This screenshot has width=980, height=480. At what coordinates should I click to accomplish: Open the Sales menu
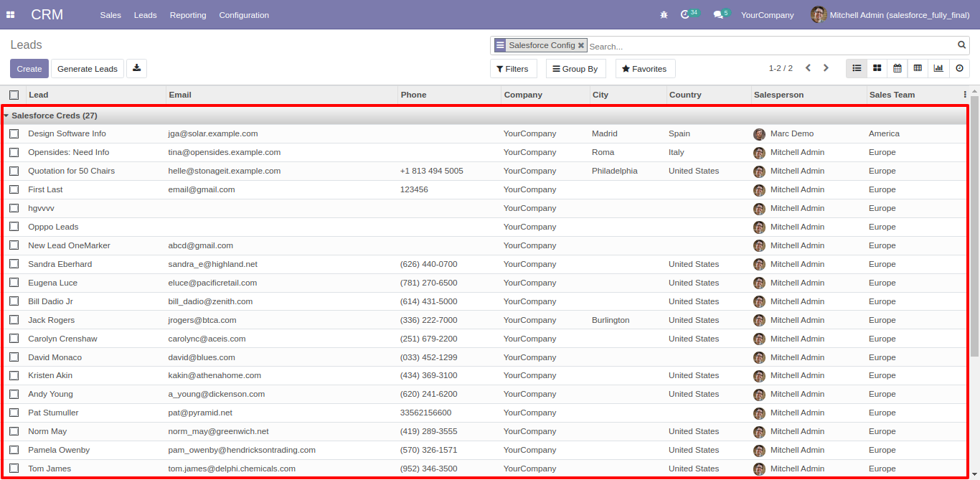coord(110,15)
